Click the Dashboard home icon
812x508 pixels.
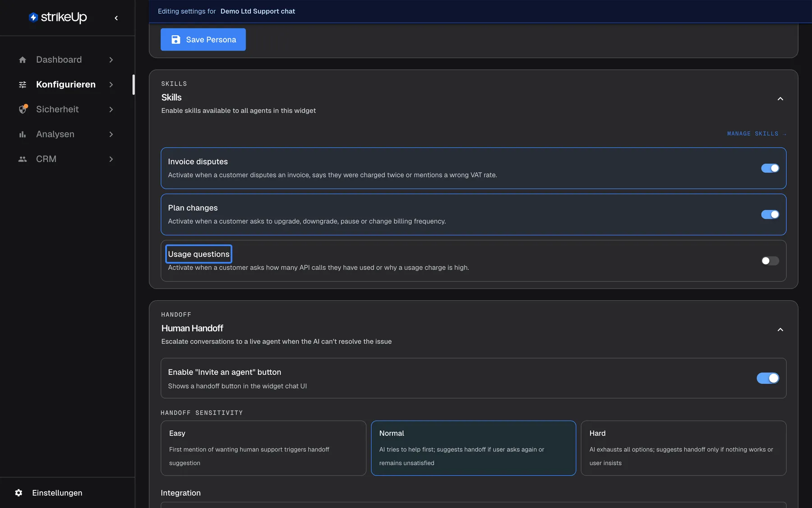click(23, 60)
